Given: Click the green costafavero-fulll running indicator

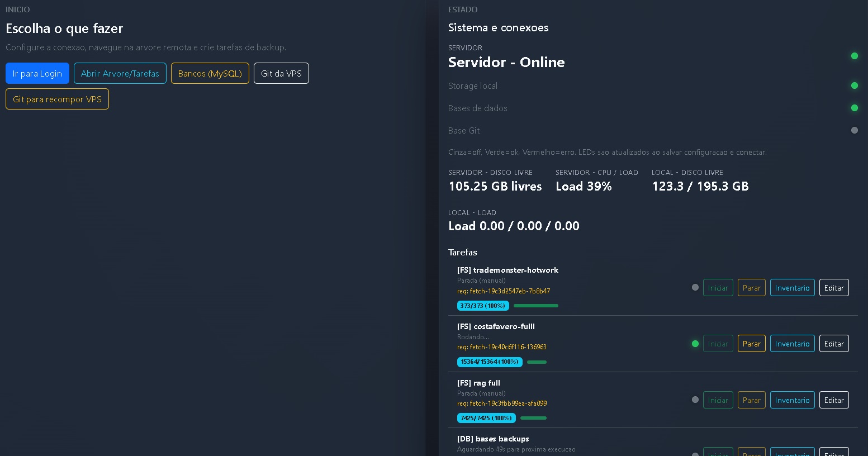Looking at the screenshot, I should click(695, 344).
